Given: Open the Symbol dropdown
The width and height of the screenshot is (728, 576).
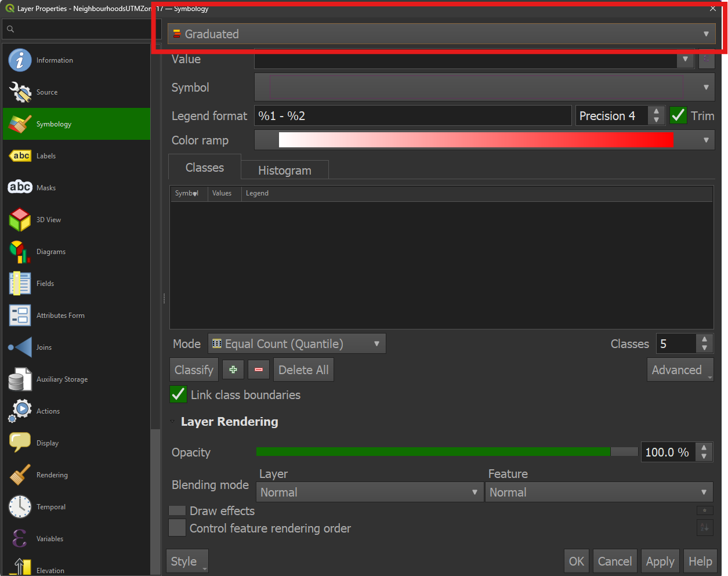Looking at the screenshot, I should pos(484,88).
